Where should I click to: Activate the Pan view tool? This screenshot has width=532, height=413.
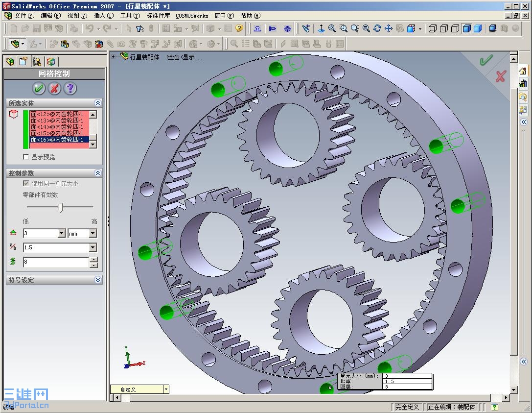pos(389,28)
